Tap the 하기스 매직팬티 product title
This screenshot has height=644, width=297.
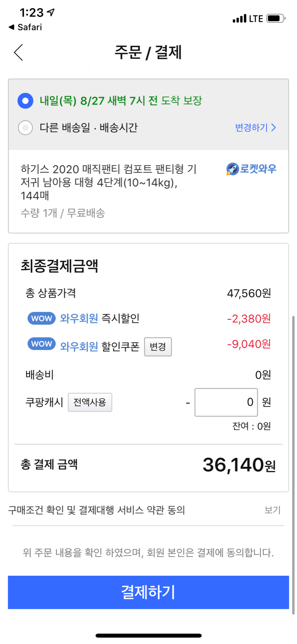[x=108, y=182]
